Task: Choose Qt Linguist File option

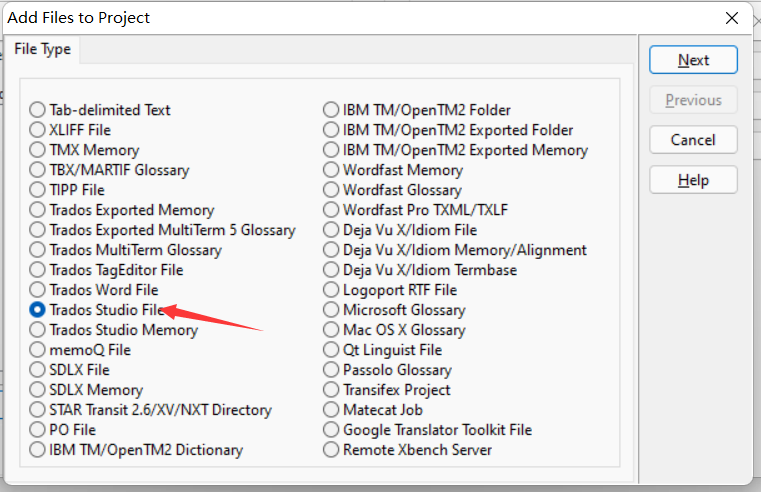Action: 331,350
